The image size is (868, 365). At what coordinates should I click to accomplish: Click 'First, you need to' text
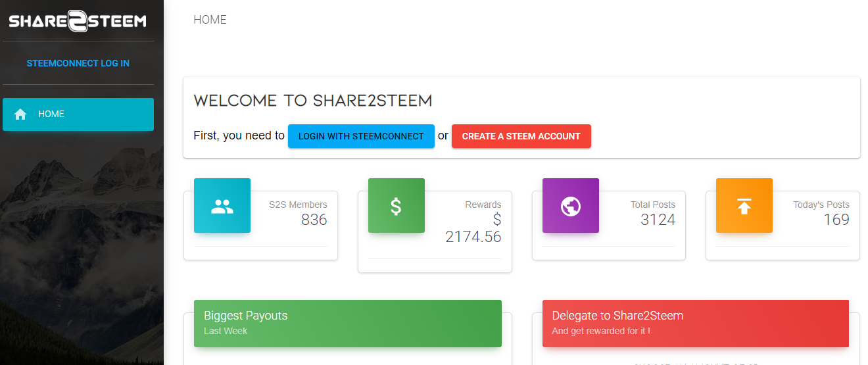pyautogui.click(x=239, y=135)
